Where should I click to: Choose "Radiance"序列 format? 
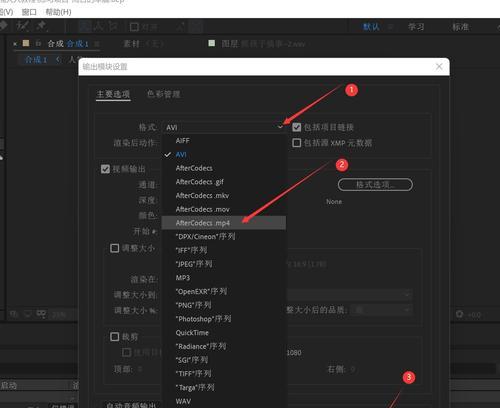coord(224,346)
